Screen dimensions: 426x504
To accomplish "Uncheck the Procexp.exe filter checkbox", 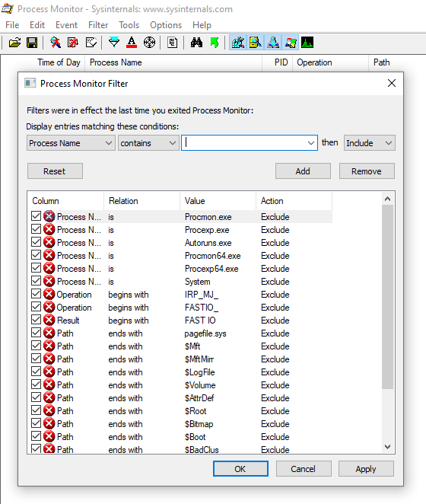I will point(36,229).
